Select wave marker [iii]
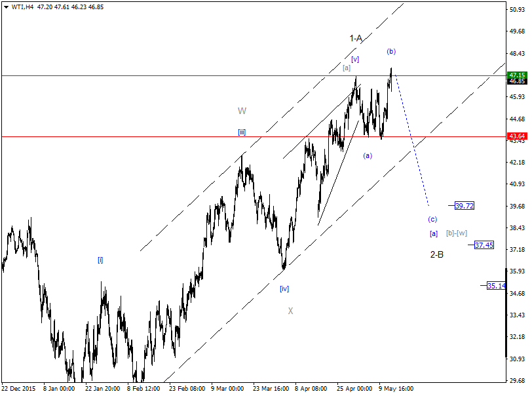 click(241, 132)
